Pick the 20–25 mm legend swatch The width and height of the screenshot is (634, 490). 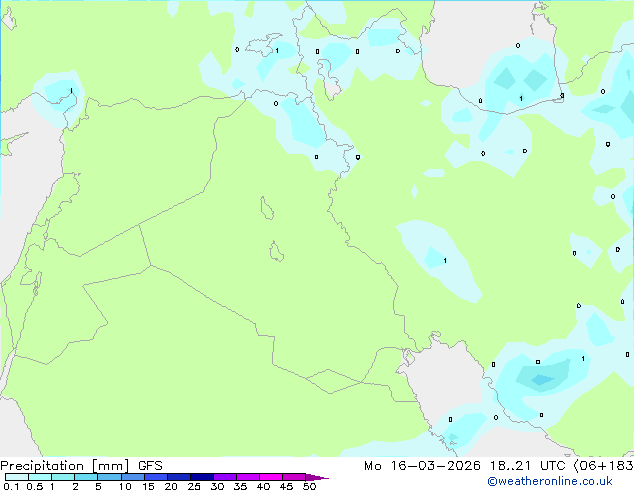point(178,477)
